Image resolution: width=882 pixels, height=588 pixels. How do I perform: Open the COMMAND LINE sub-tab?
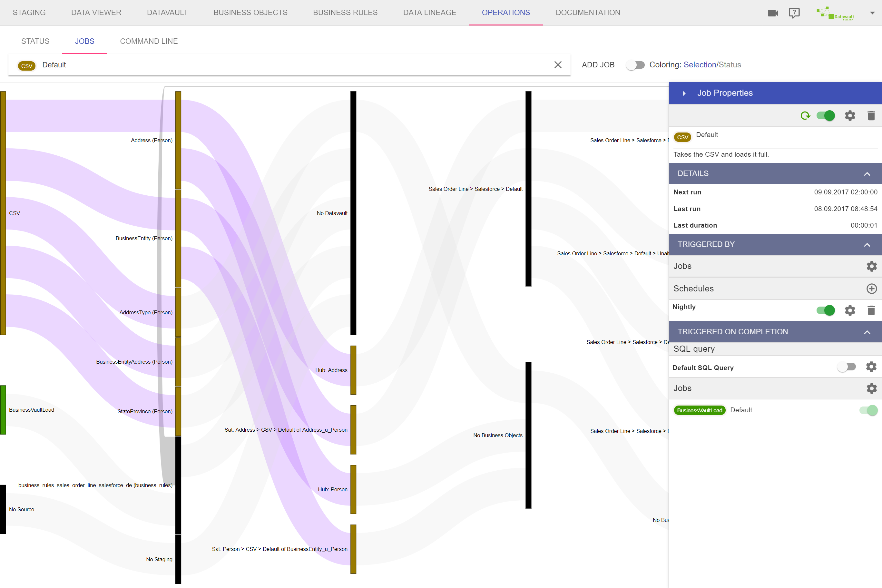point(149,41)
